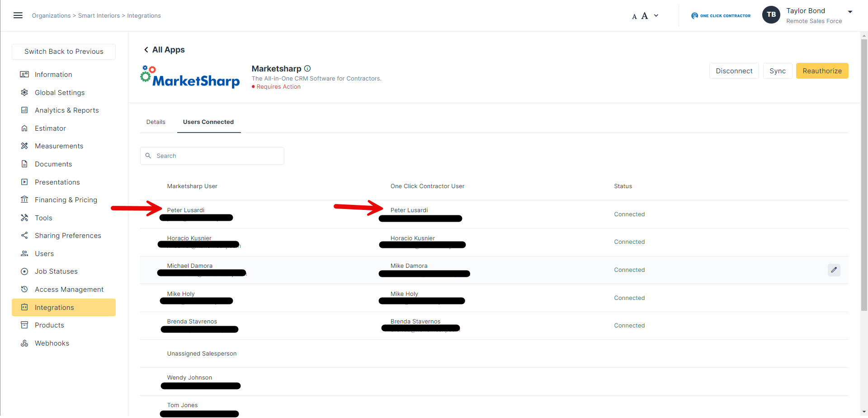Click the Sync button

point(778,71)
